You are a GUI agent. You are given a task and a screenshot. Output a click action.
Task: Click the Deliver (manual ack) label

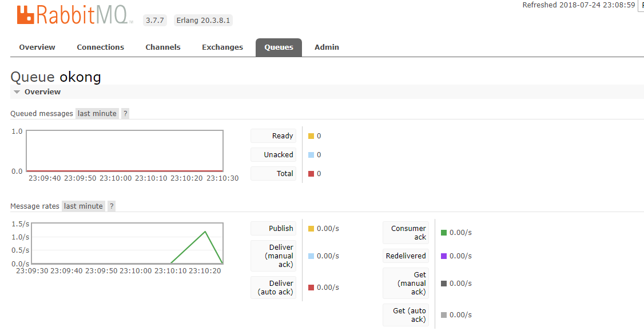(273, 256)
